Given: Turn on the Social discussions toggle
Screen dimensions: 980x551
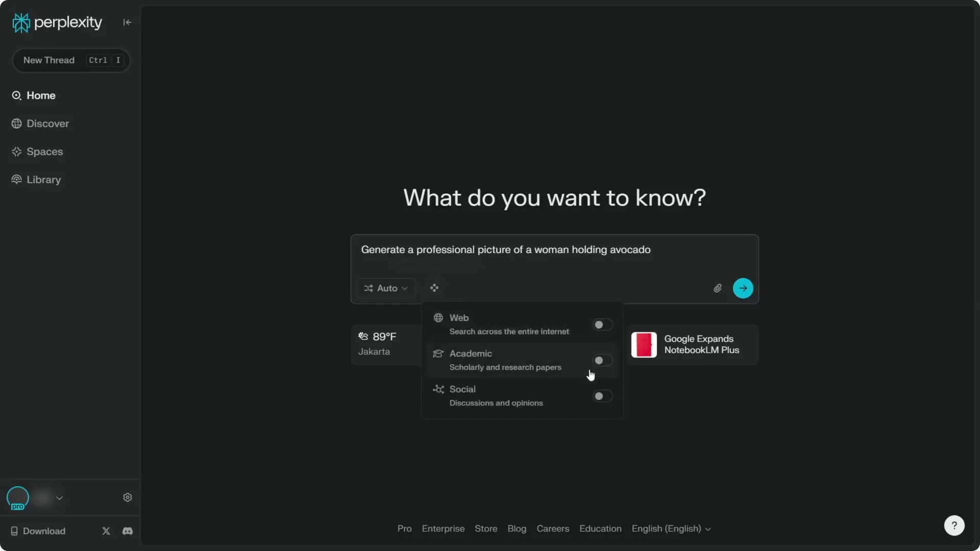Looking at the screenshot, I should [602, 396].
